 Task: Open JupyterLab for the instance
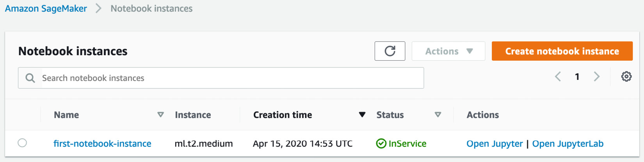click(568, 144)
